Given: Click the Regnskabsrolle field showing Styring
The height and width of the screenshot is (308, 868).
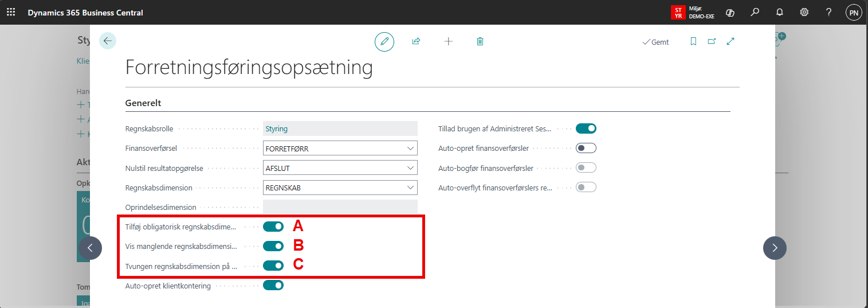Looking at the screenshot, I should click(340, 129).
